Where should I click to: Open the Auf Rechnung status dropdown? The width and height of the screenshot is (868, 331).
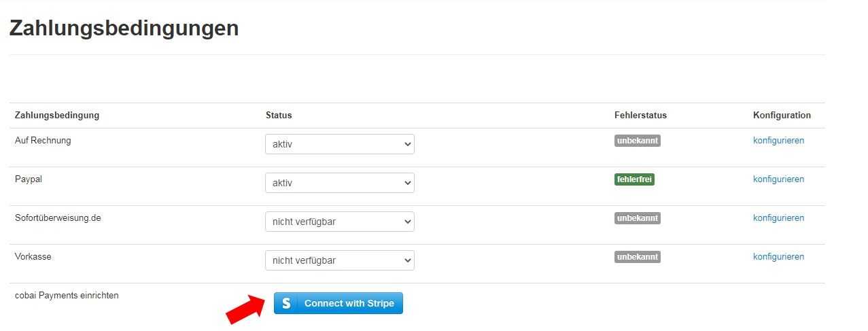click(340, 144)
